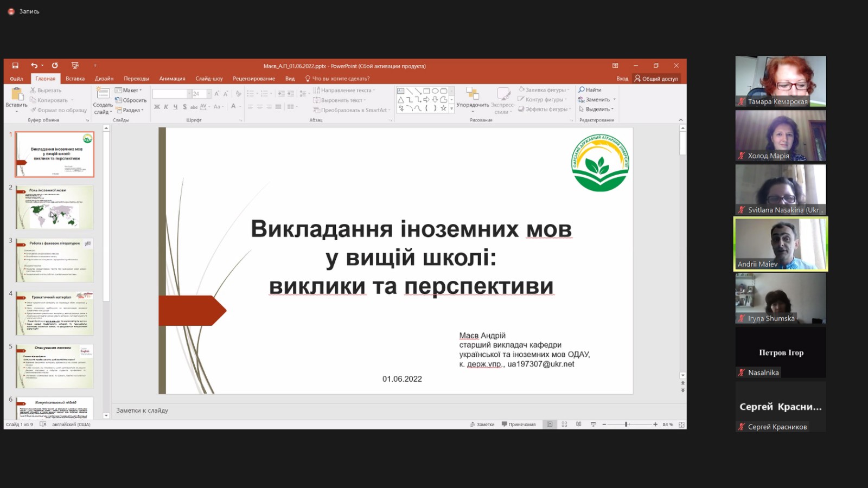The width and height of the screenshot is (868, 488).
Task: Click the Undo arrow icon
Action: 34,66
